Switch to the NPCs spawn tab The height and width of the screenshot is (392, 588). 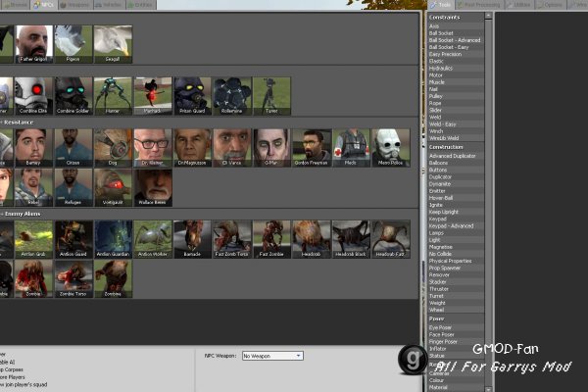coord(43,5)
